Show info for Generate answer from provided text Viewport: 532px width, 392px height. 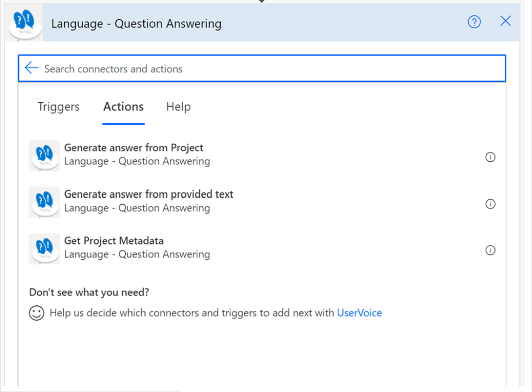point(490,204)
